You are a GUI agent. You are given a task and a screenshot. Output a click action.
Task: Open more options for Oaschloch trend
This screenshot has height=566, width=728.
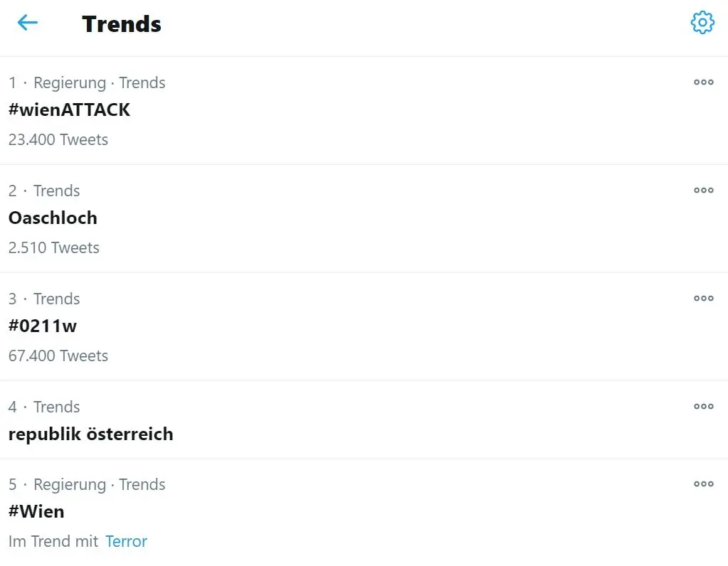point(703,191)
